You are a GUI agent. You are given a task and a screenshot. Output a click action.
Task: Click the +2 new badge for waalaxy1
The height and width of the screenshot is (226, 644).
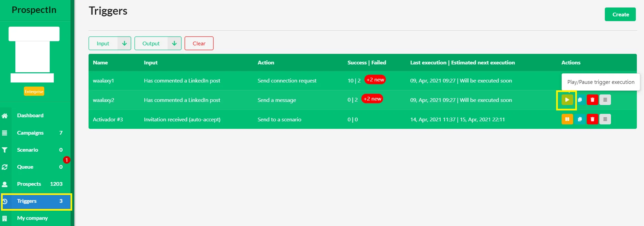tap(375, 79)
